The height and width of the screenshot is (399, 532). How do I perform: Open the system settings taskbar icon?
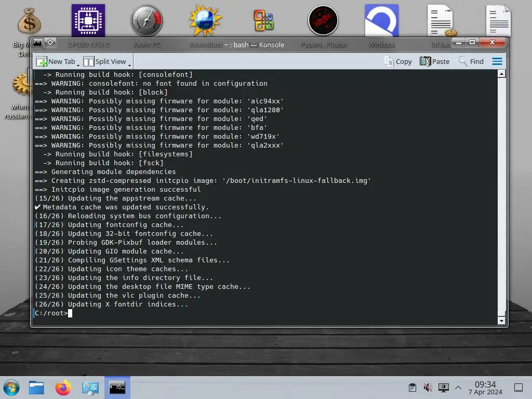90,388
